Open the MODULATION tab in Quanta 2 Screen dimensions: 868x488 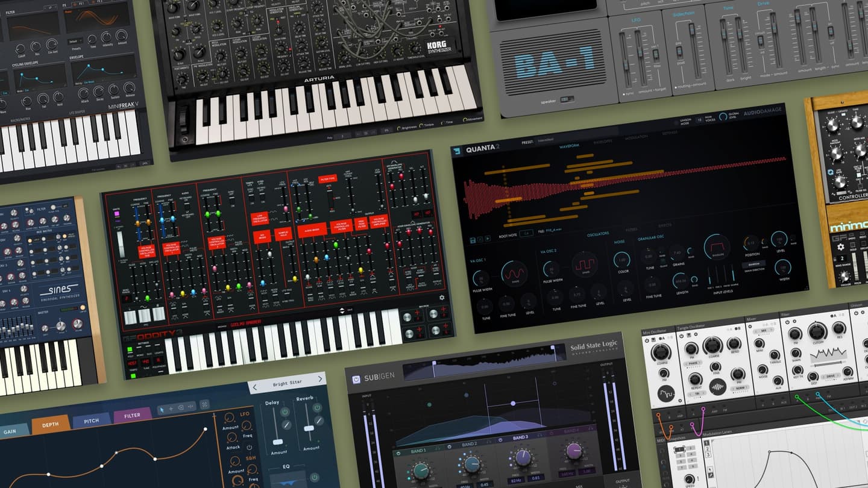tap(636, 137)
